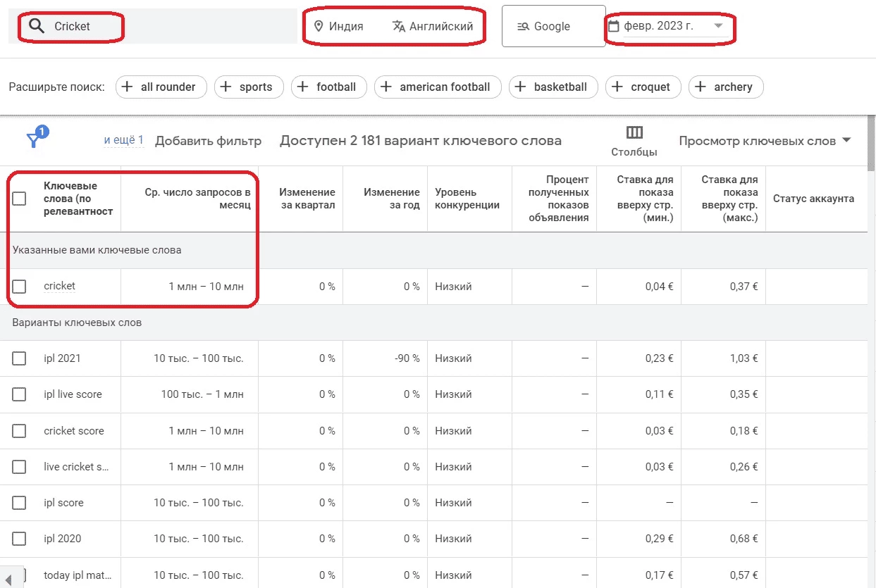Check the box for 'ipl 2021'
Screen dimensions: 876x588
click(x=19, y=358)
